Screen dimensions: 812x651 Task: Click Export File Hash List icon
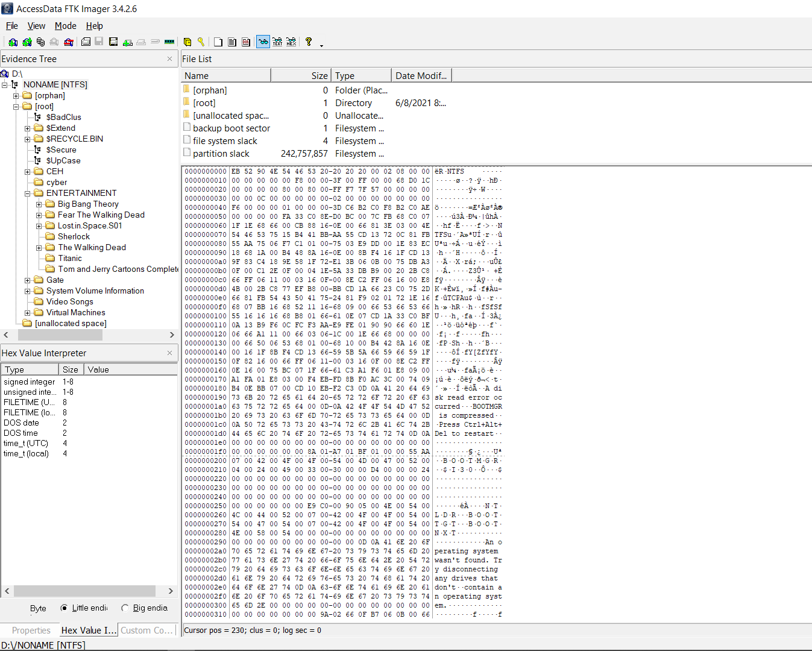point(232,42)
